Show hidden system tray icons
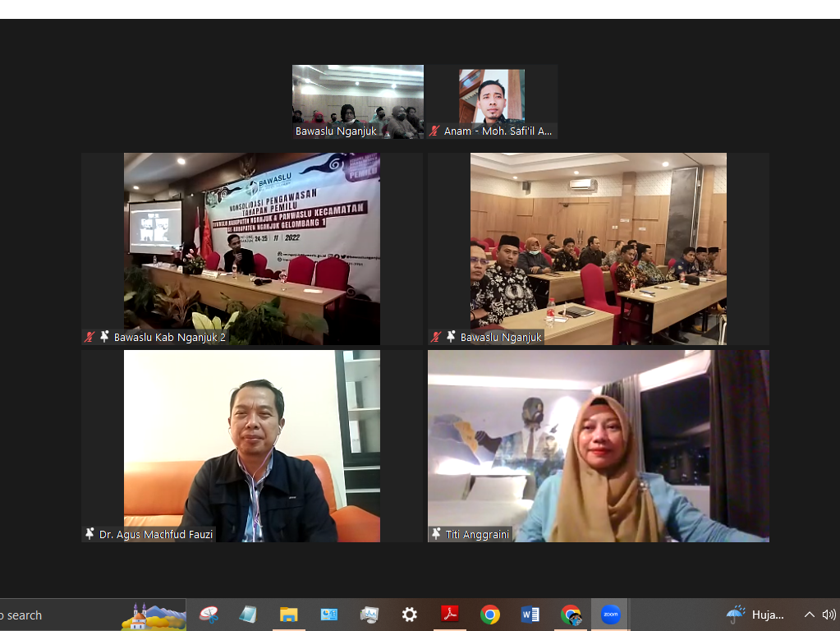 [809, 615]
